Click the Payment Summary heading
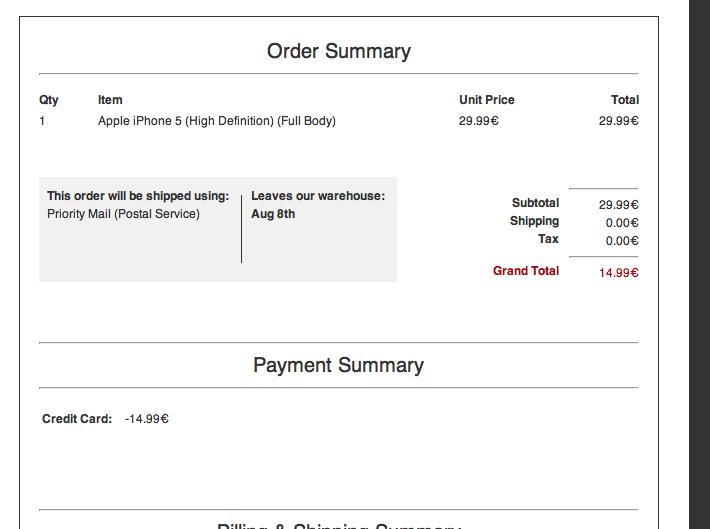Viewport: 710px width, 529px height. [x=339, y=365]
